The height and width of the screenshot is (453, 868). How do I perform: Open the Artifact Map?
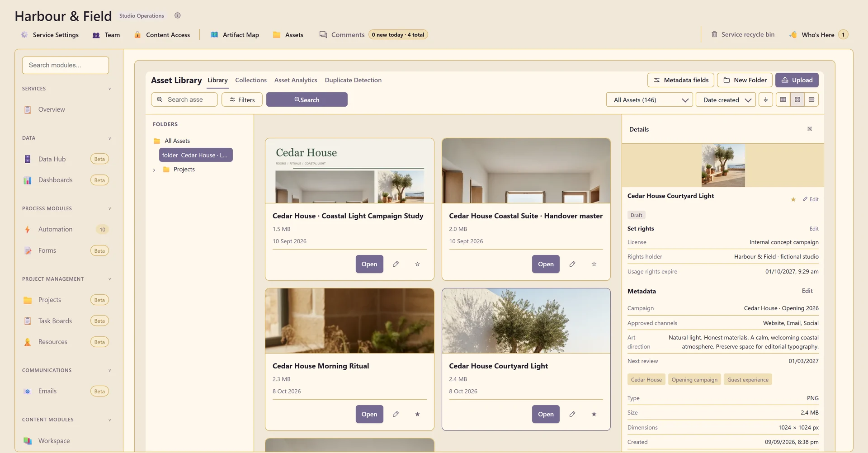click(235, 35)
